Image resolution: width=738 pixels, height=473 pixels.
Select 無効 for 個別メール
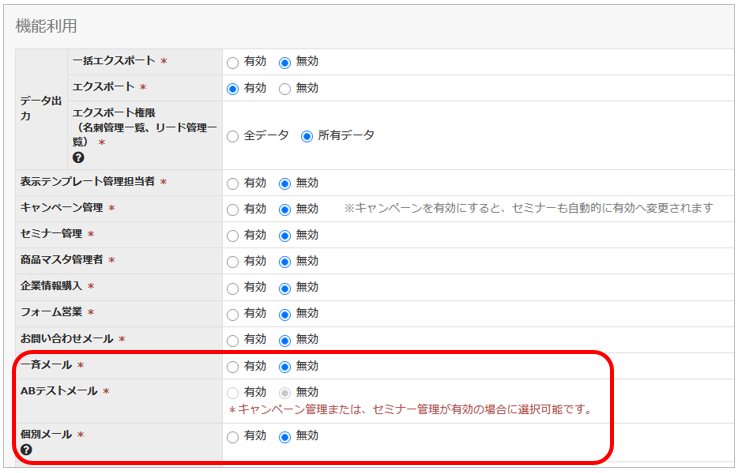[285, 436]
